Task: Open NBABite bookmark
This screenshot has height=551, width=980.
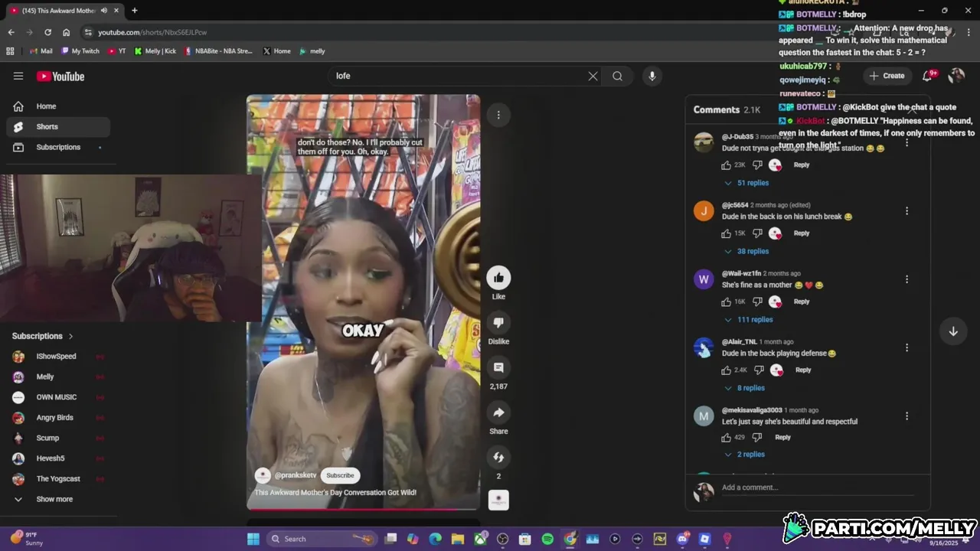Action: 218,51
